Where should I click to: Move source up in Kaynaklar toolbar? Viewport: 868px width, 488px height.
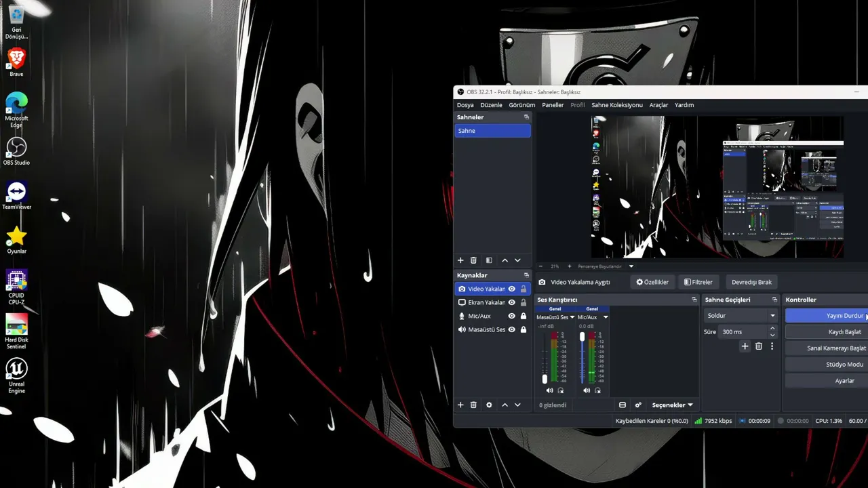point(505,405)
